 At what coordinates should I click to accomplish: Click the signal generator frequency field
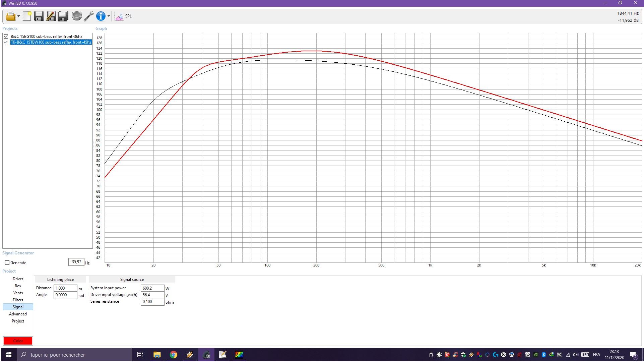pyautogui.click(x=76, y=262)
